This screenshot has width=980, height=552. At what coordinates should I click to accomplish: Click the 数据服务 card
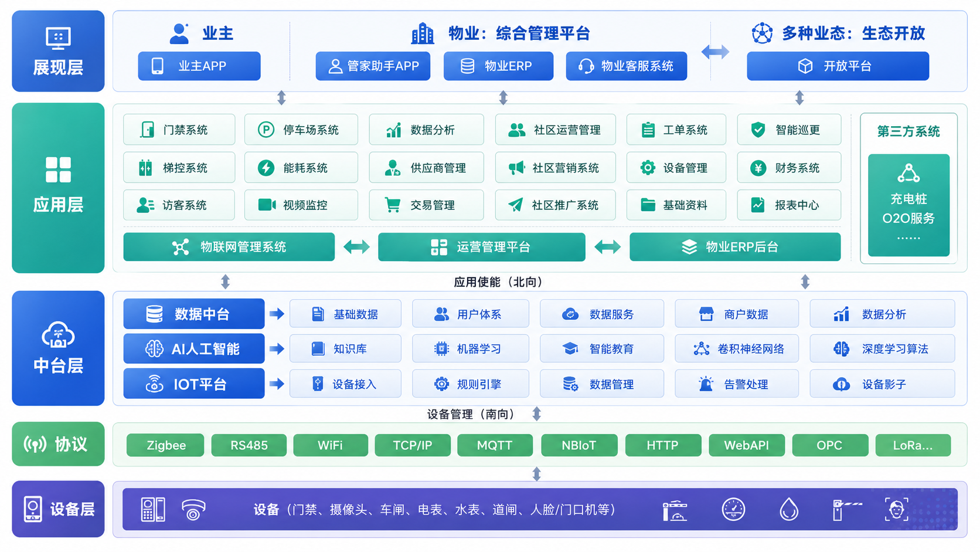click(x=602, y=314)
